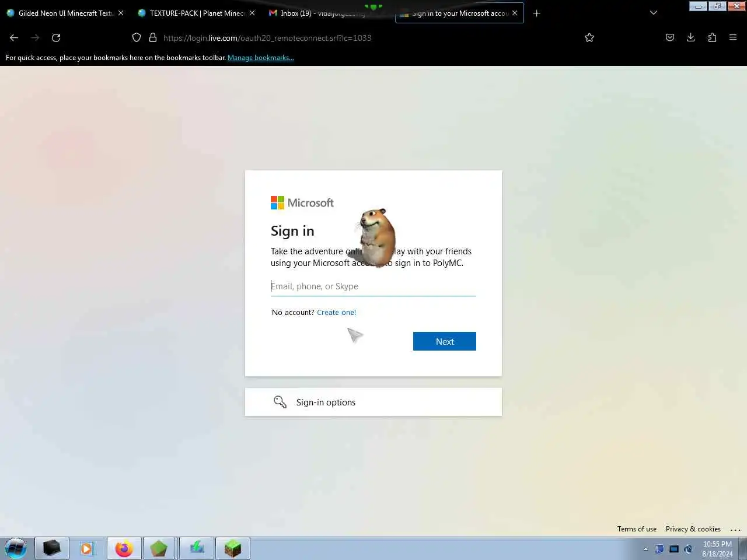Expand the list all tabs arrow
This screenshot has width=747, height=560.
654,13
